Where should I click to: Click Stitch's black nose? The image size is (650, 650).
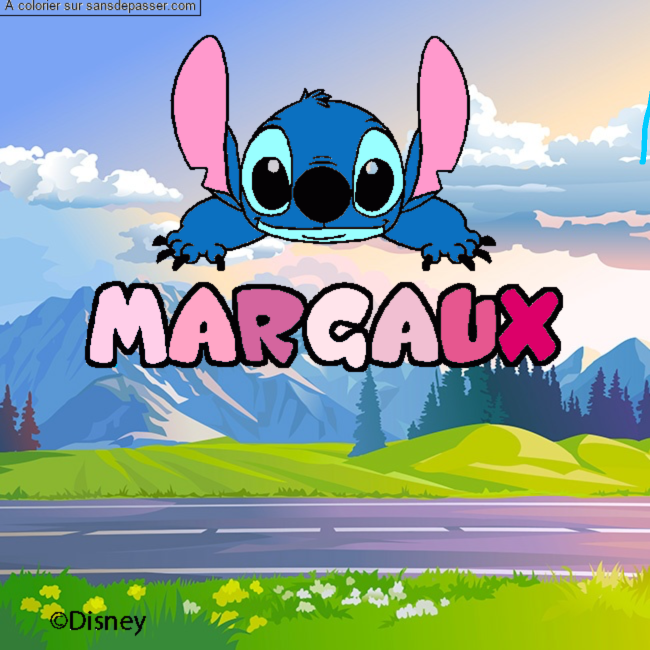coord(322,194)
